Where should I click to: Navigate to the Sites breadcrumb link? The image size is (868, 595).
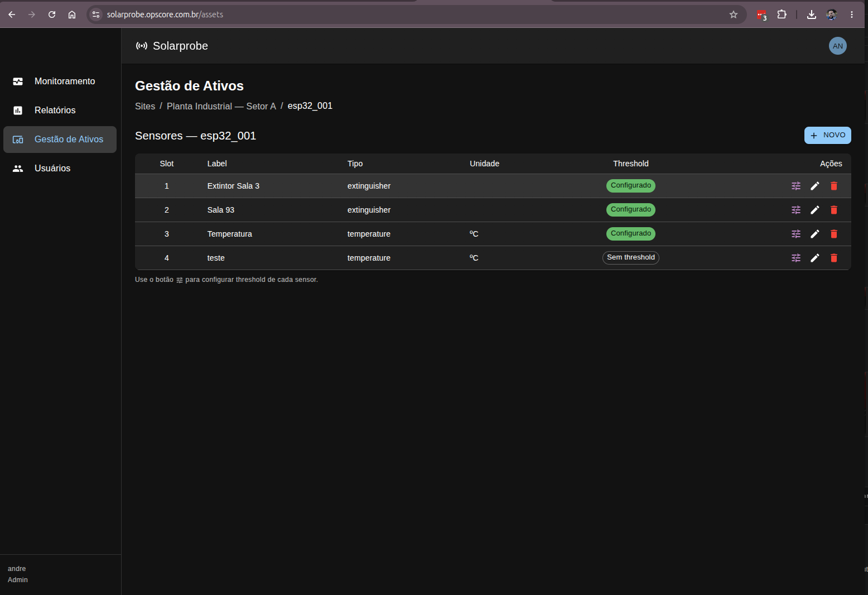tap(145, 106)
